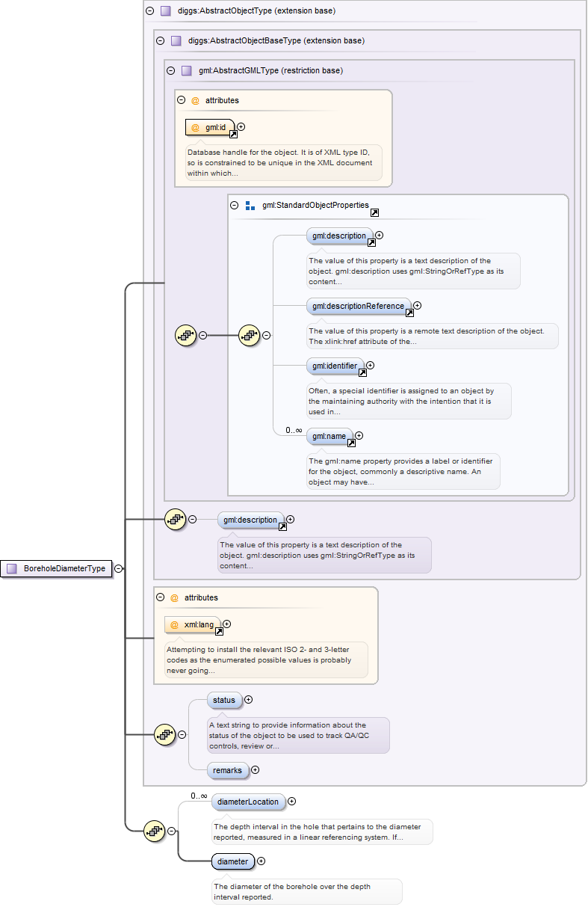Collapse the gml:AbstractGMLType restriction base
588x907 pixels.
(x=171, y=71)
